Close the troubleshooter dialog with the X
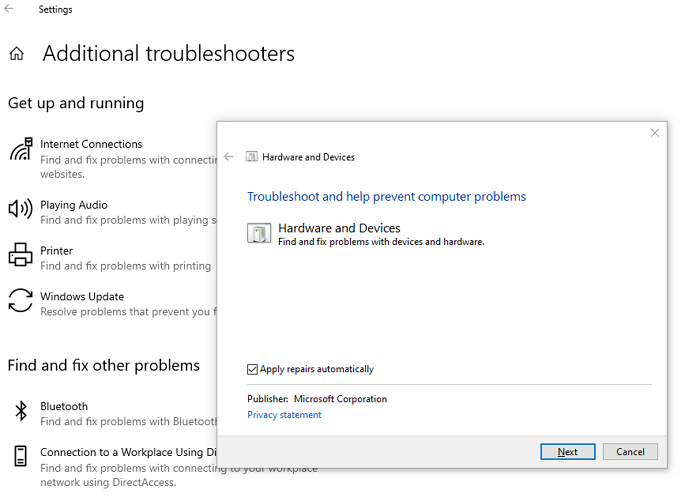Image resolution: width=700 pixels, height=501 pixels. 655,133
